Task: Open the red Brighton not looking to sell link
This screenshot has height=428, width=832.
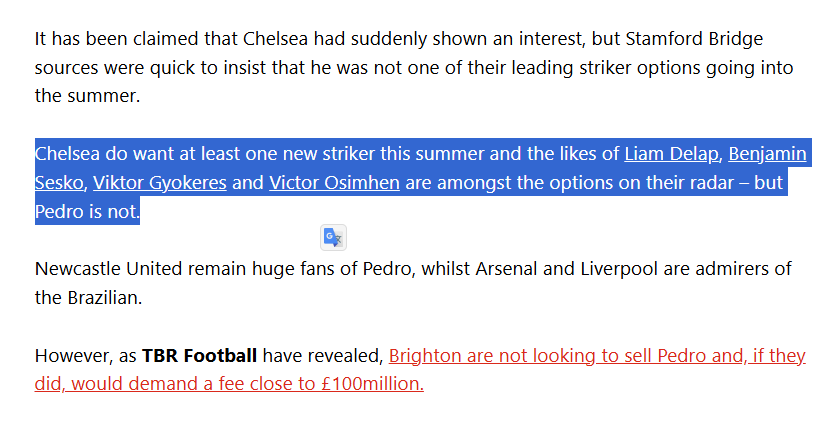Action: [597, 355]
